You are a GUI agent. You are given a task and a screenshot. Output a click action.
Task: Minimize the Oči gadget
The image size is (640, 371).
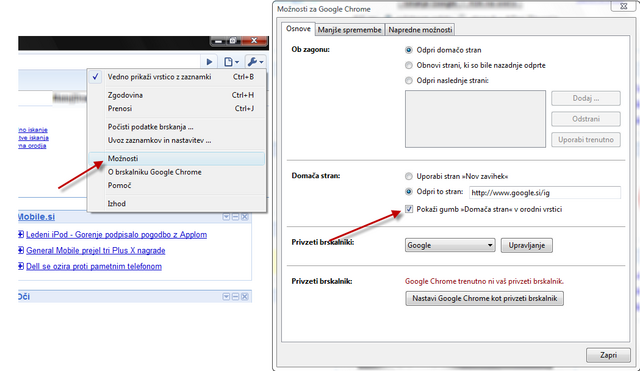click(x=236, y=297)
